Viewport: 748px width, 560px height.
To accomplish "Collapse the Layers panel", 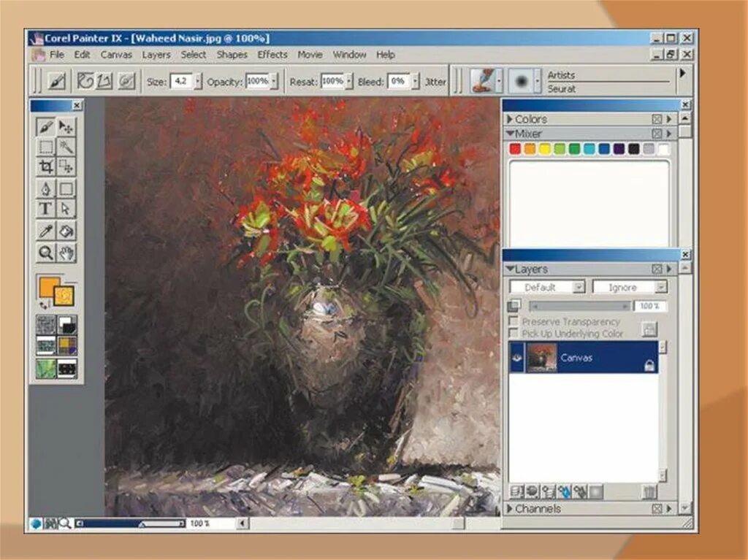I will (x=510, y=269).
